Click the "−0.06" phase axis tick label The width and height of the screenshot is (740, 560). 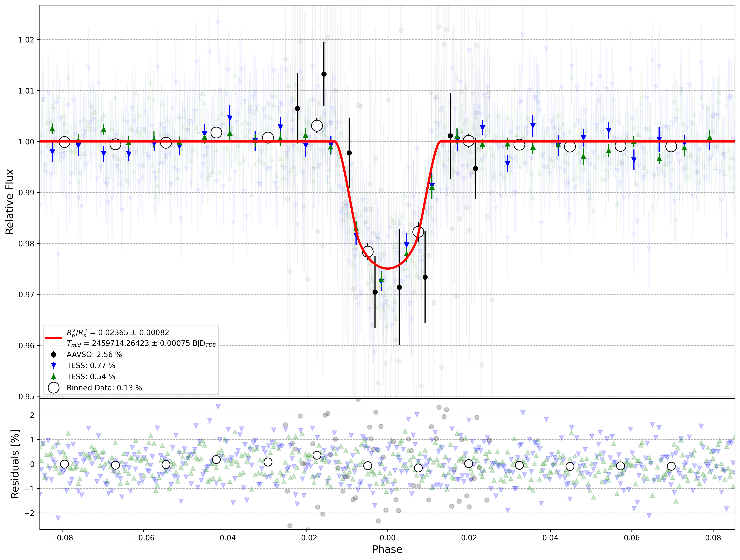(143, 538)
